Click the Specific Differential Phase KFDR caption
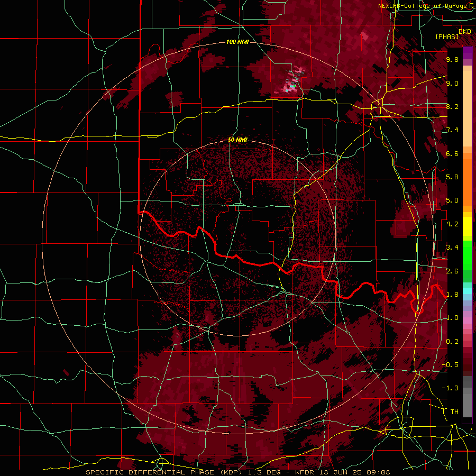 (x=238, y=472)
